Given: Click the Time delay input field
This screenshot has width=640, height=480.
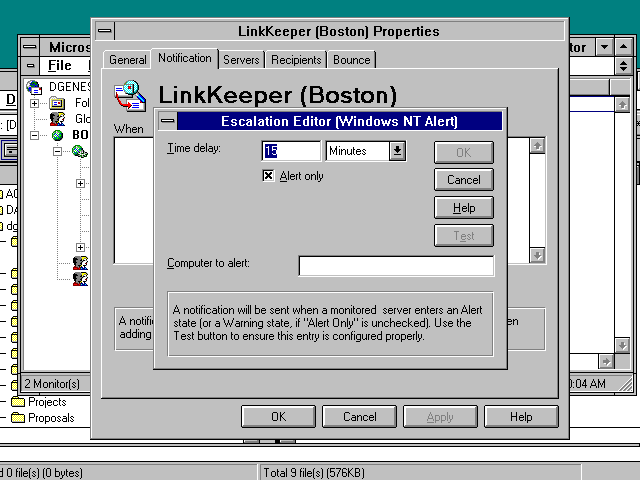Looking at the screenshot, I should coord(291,151).
